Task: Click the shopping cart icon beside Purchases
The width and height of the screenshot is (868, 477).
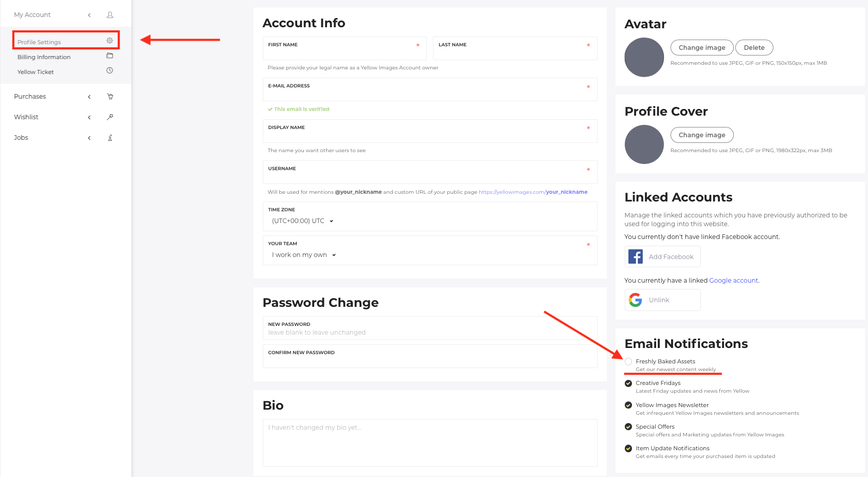Action: (110, 97)
